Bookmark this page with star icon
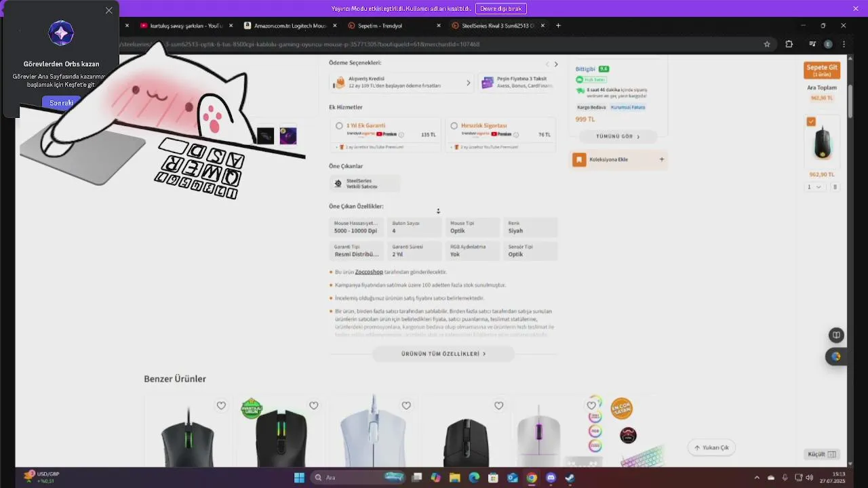 767,44
